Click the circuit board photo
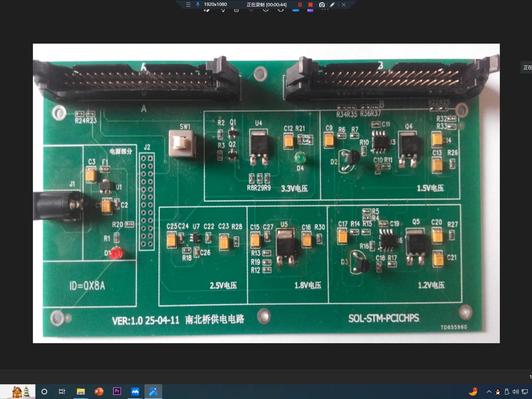This screenshot has width=532, height=399. [x=266, y=193]
